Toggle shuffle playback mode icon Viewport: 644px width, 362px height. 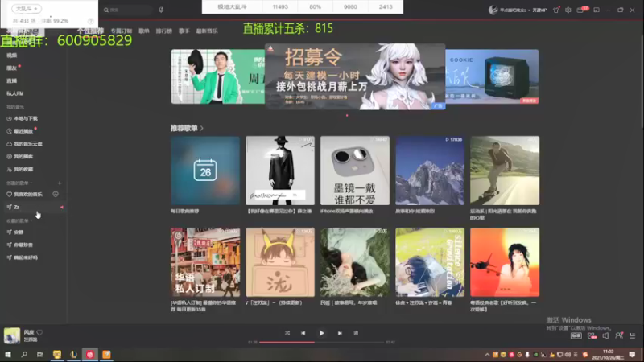coord(287,333)
